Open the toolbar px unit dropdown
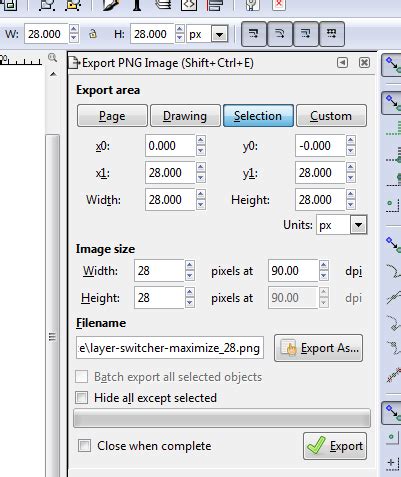The height and width of the screenshot is (477, 401). click(207, 34)
